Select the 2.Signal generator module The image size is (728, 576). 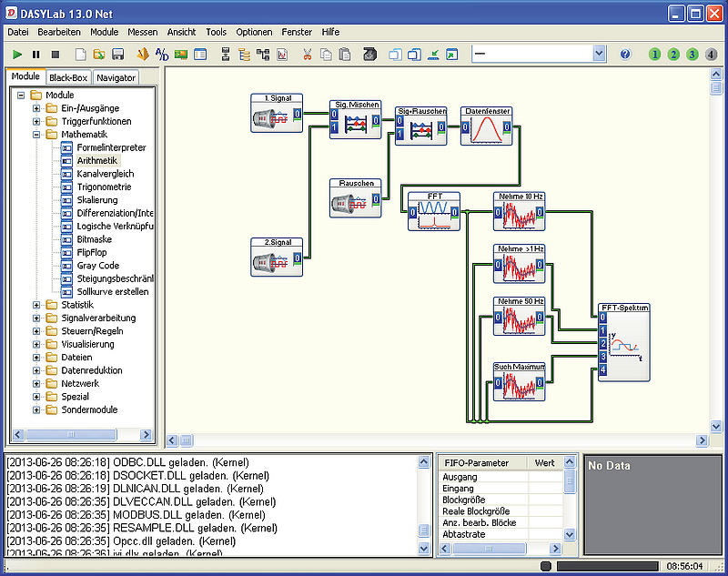[277, 258]
